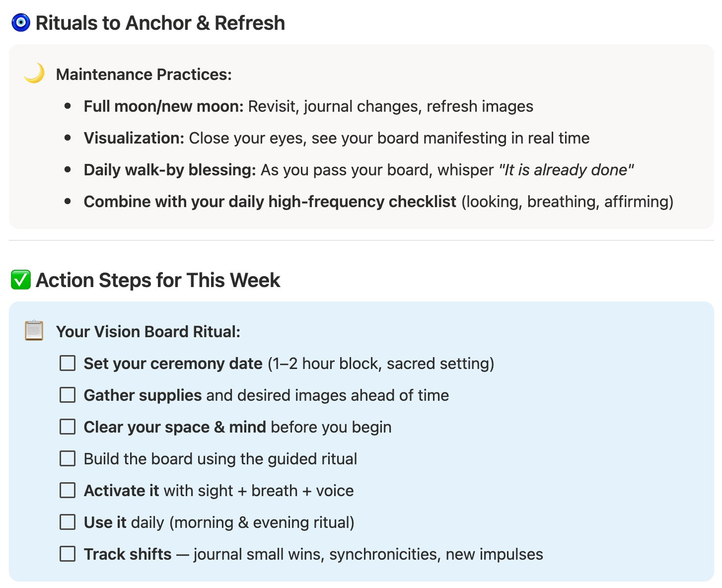Check the 'Track shifts' to-do box

[68, 554]
